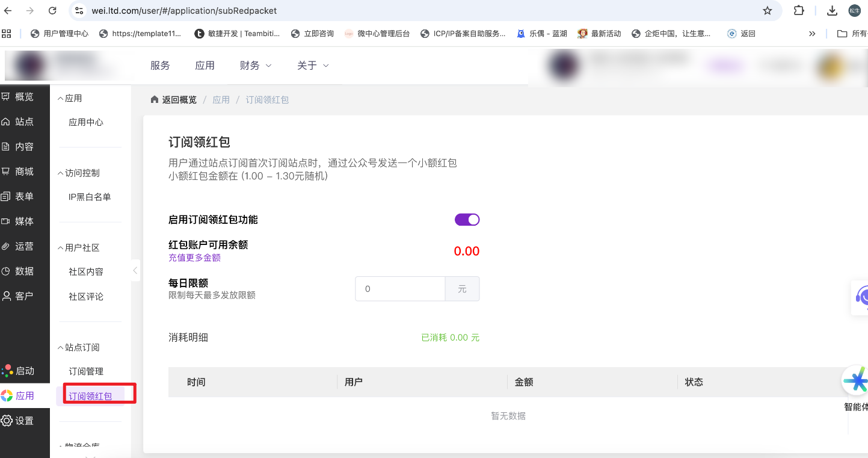Open the 智能体 AI agent floating icon
Image resolution: width=868 pixels, height=458 pixels.
click(x=855, y=380)
